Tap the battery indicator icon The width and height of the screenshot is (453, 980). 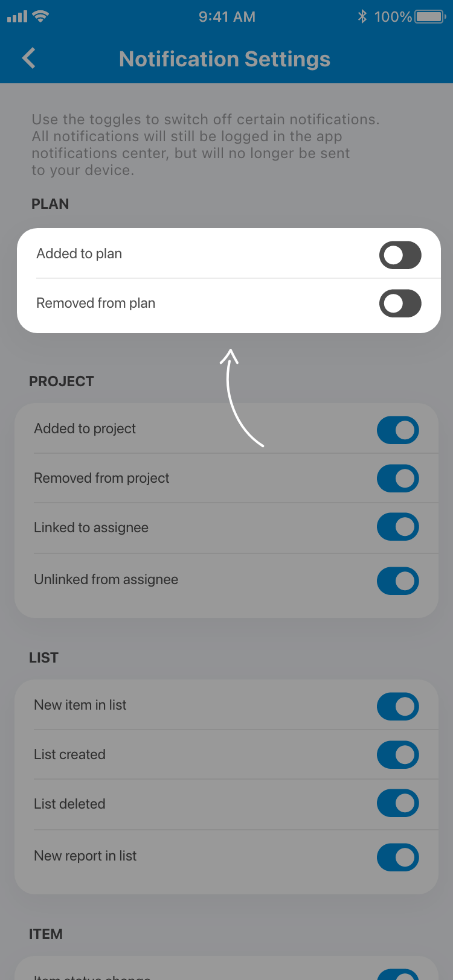(430, 16)
